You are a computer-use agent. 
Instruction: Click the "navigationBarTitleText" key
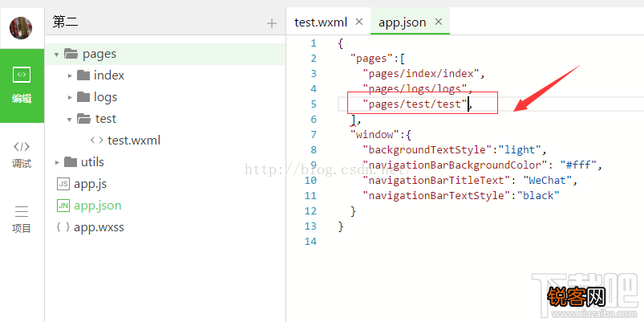[436, 180]
